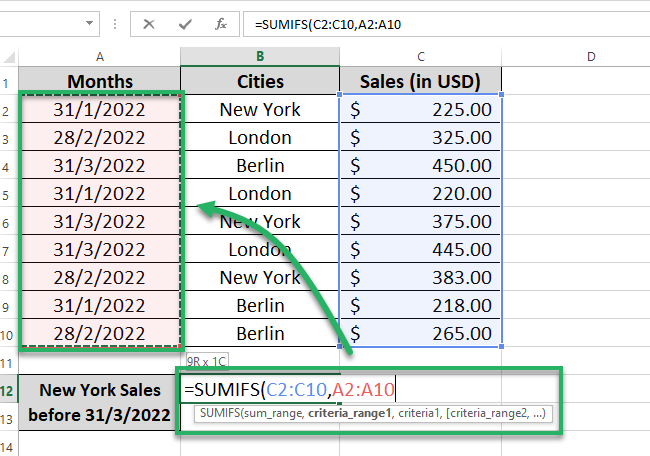
Task: Select the 31/3/2022 cell in row 6
Action: [x=99, y=221]
